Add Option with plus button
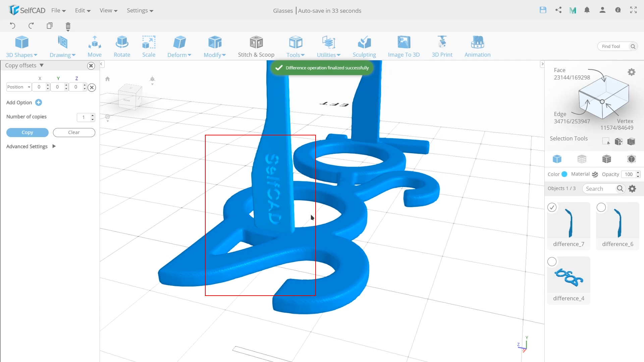This screenshot has width=644, height=362. point(39,103)
